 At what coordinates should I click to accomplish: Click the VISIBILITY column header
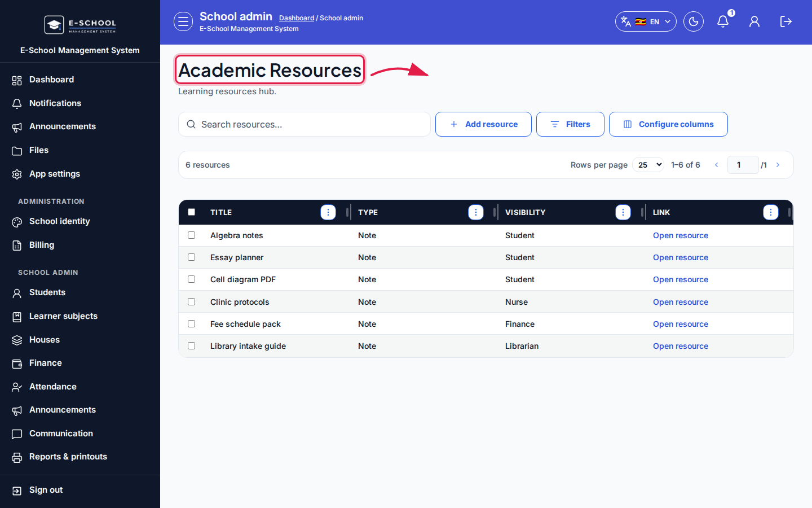click(526, 212)
